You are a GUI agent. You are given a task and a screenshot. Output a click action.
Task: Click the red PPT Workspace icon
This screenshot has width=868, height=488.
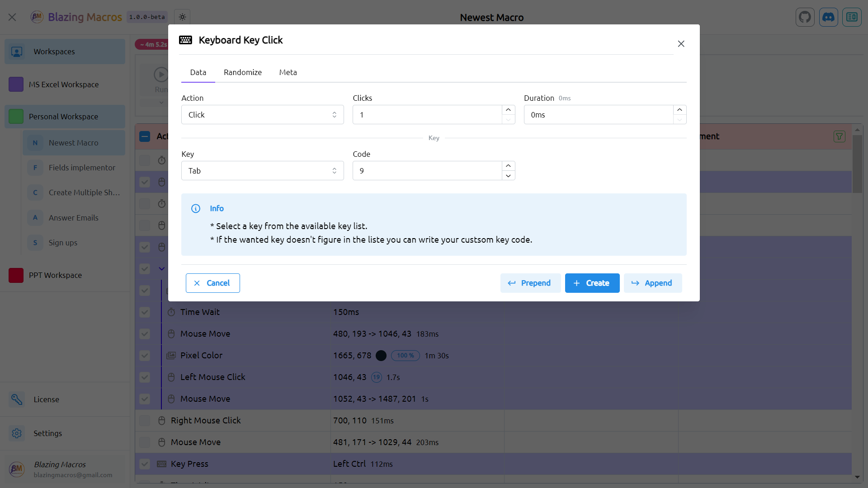[16, 275]
